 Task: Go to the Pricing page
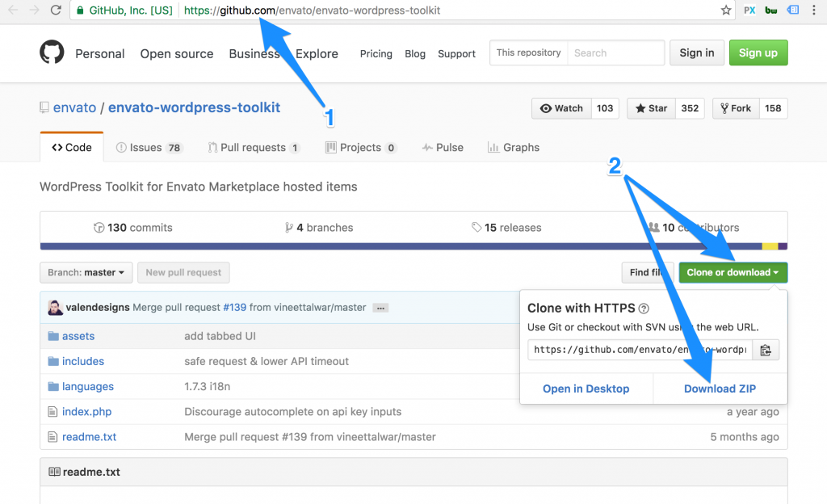(376, 54)
